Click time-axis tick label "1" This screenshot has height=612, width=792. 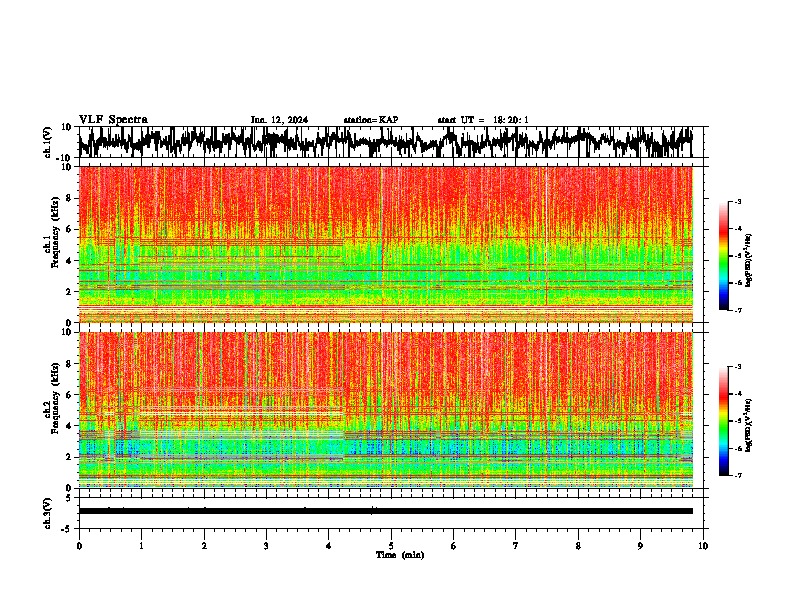tap(141, 546)
